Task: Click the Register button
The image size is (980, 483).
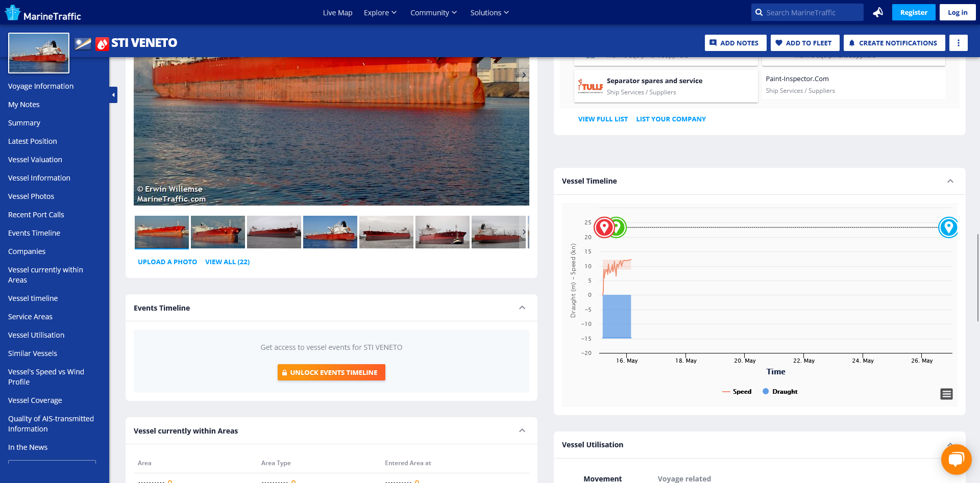Action: (914, 12)
